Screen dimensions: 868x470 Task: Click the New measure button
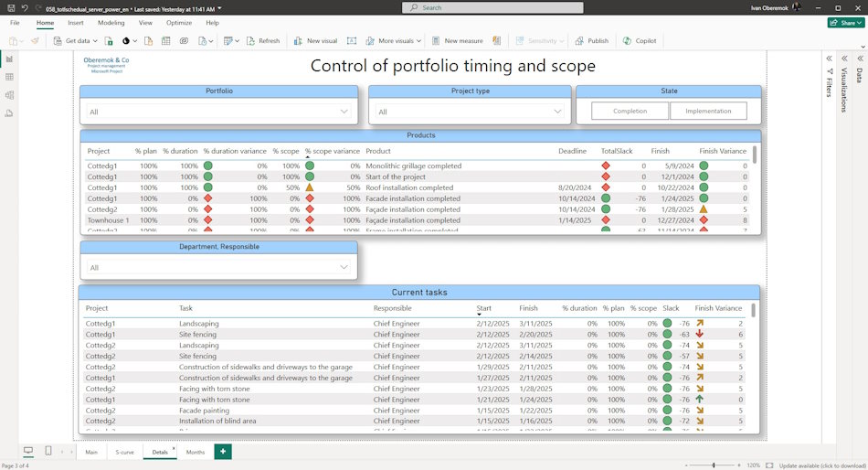pyautogui.click(x=457, y=41)
